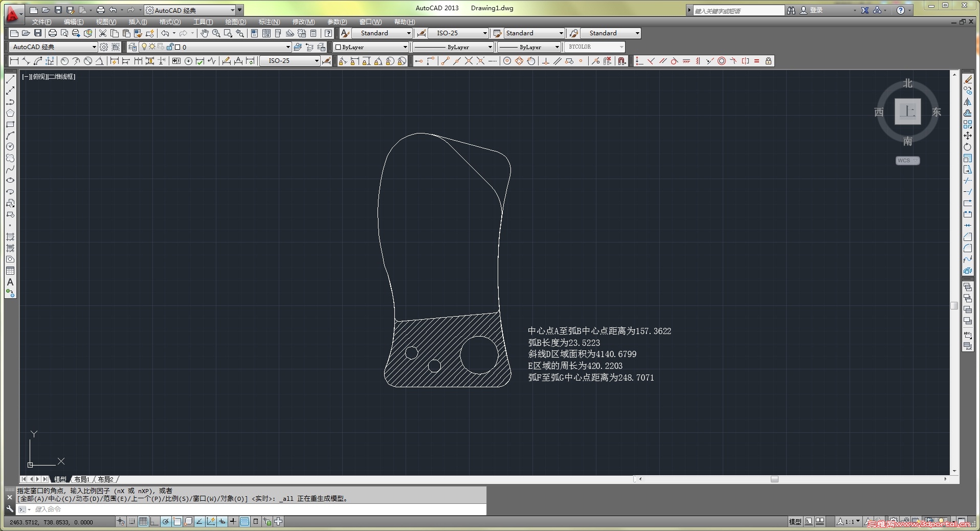Select the Move tool in modify toolbar
The width and height of the screenshot is (980, 531).
[x=968, y=136]
